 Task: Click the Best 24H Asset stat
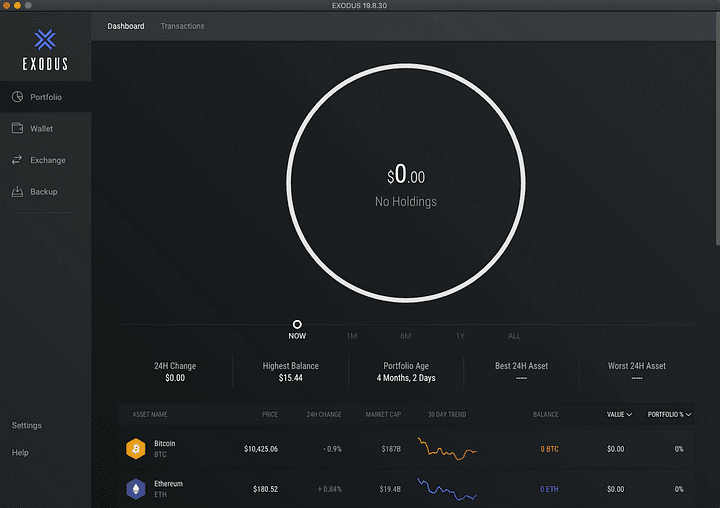(x=521, y=372)
